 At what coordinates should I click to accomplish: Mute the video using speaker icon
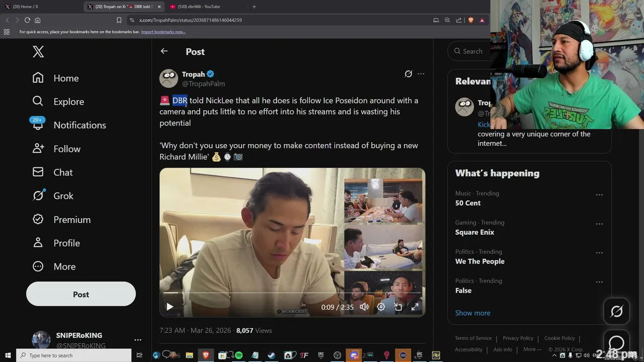pyautogui.click(x=364, y=307)
